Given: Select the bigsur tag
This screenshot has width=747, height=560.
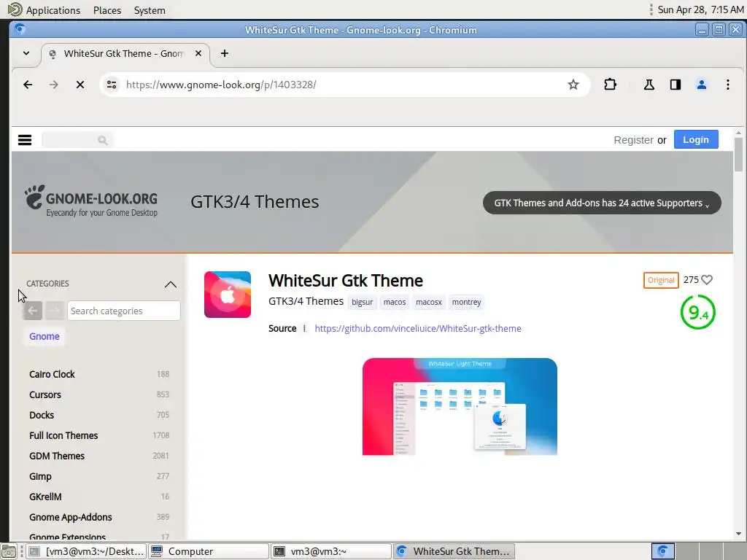Looking at the screenshot, I should pos(362,303).
